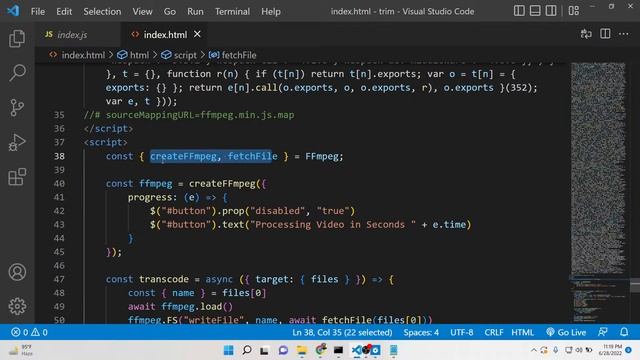Click the script breadcrumb segment
The height and width of the screenshot is (360, 640).
tap(179, 55)
